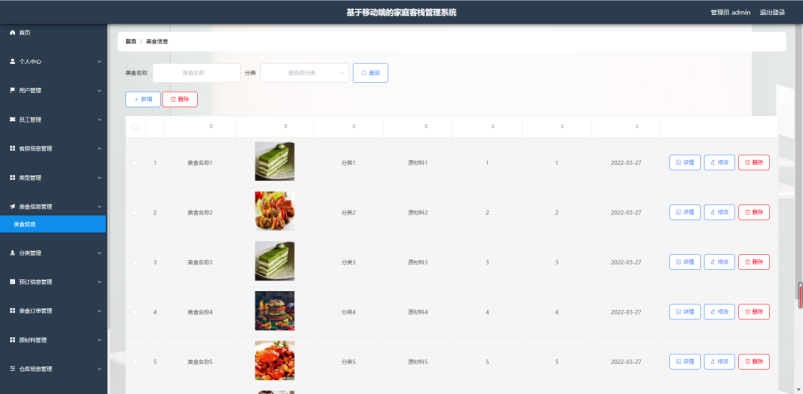This screenshot has width=803, height=394.
Task: Click the paper-plane icon beside 美食信息管理
Action: 13,206
